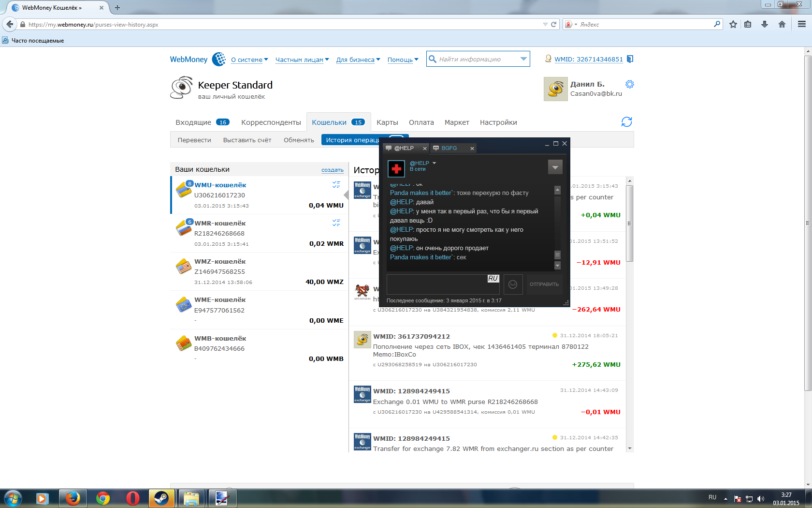Click the Выставить счёт button
The image size is (812, 508).
[247, 140]
